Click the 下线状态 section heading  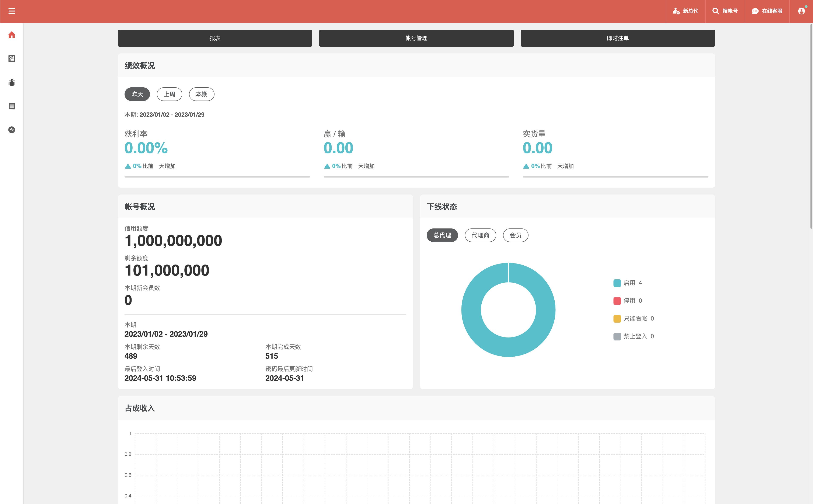tap(442, 207)
